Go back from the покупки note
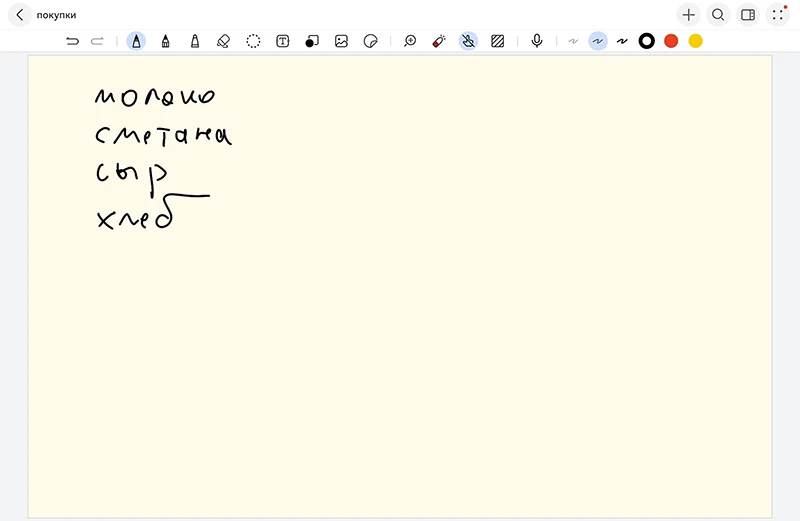The image size is (800, 521). click(19, 15)
